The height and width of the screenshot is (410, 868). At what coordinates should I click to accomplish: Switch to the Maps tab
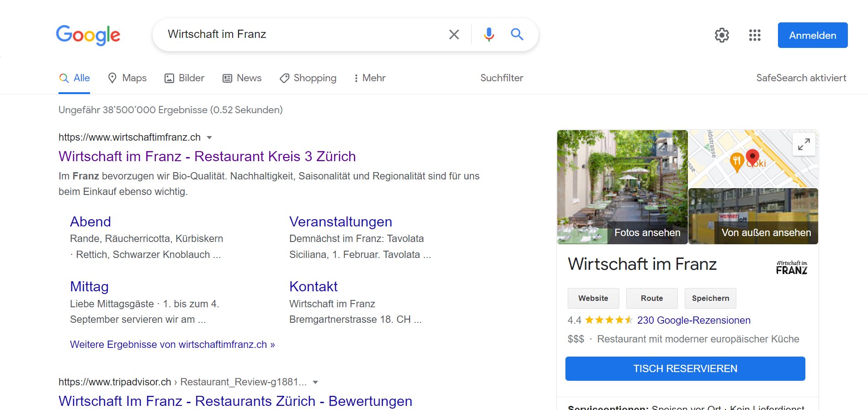tap(127, 78)
